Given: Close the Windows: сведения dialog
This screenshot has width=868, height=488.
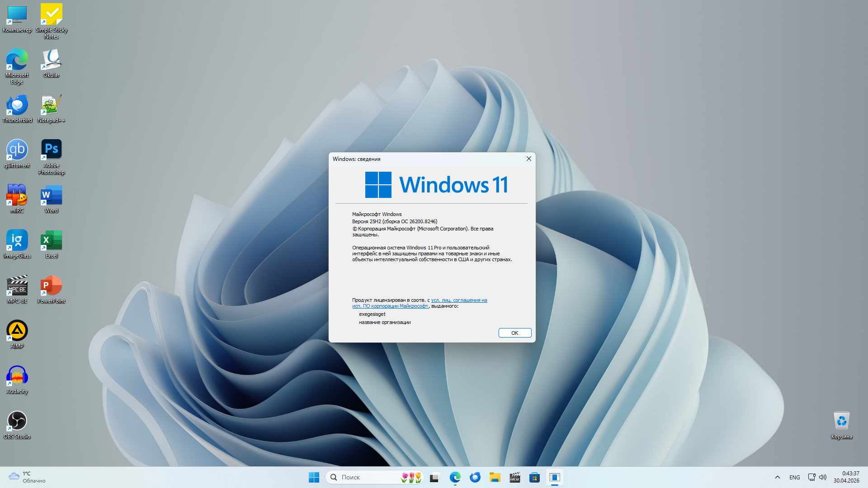Looking at the screenshot, I should tap(529, 159).
